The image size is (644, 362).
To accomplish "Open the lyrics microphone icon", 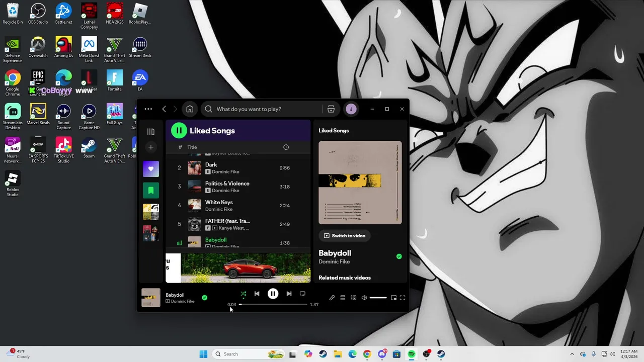I will tap(332, 298).
